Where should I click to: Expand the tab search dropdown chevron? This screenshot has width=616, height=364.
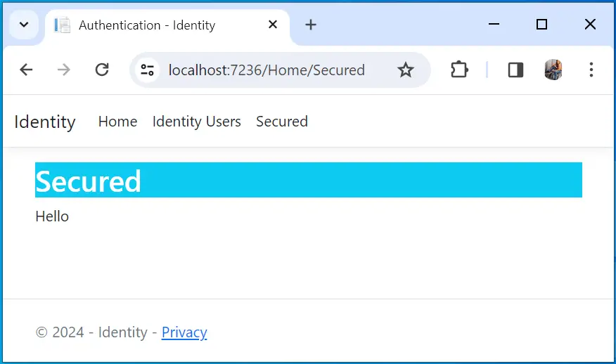[24, 25]
